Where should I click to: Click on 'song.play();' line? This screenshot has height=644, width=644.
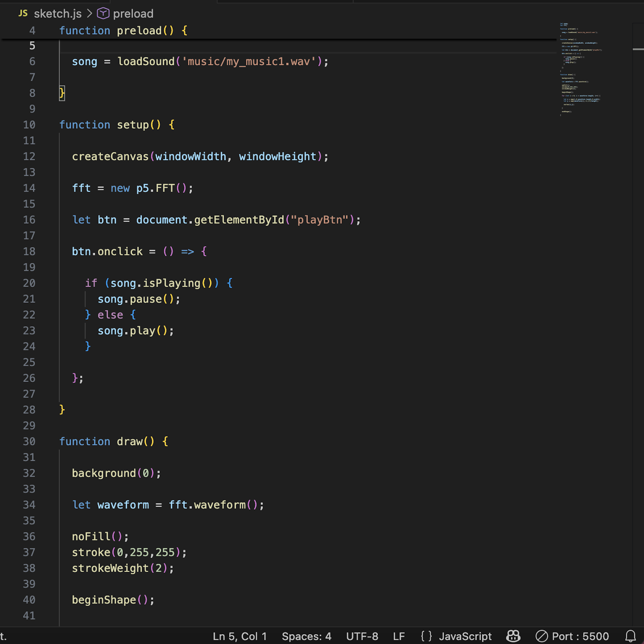pos(136,331)
